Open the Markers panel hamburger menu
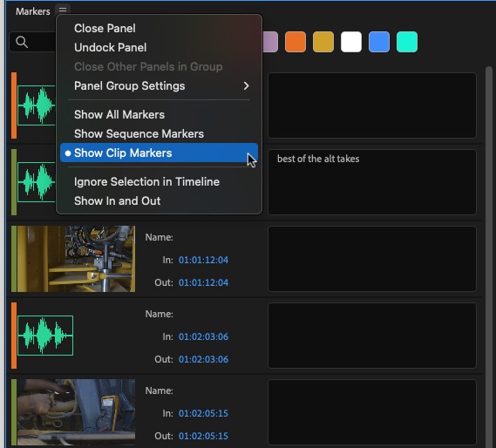 click(63, 10)
